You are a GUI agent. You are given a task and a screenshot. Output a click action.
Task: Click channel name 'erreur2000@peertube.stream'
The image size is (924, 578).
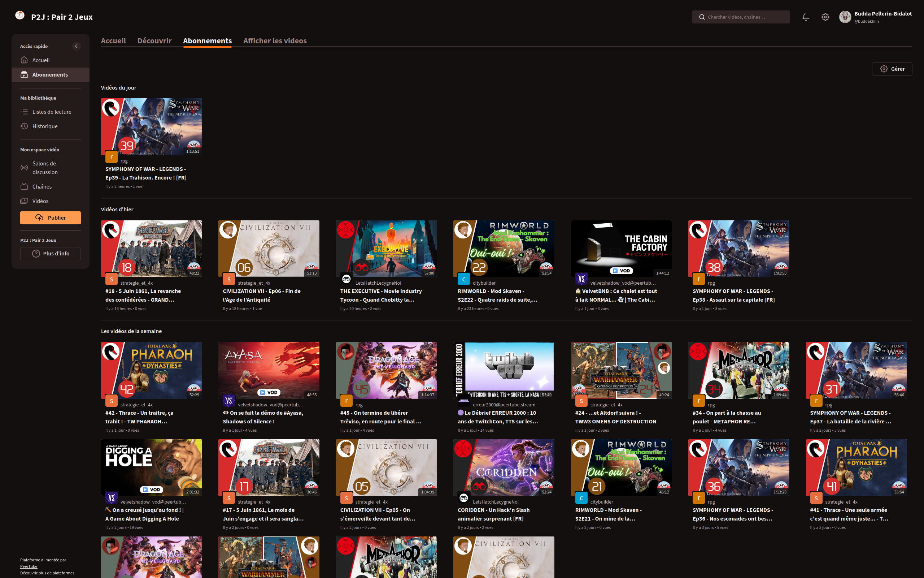tap(504, 405)
